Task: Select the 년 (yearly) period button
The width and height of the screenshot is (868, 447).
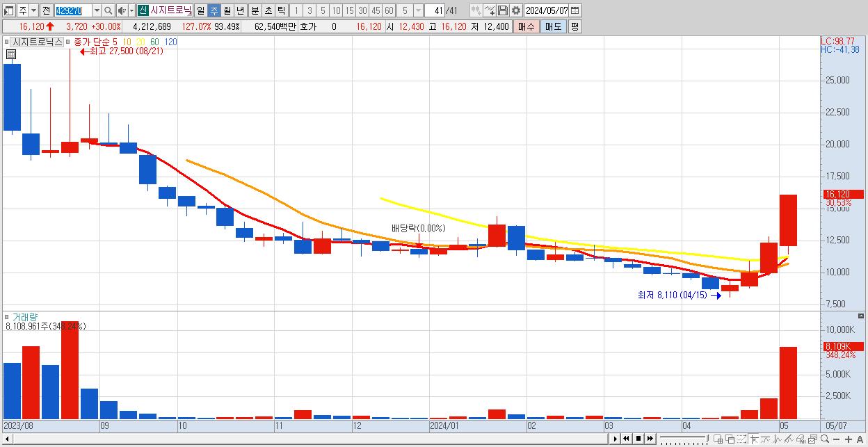Action: coord(240,10)
